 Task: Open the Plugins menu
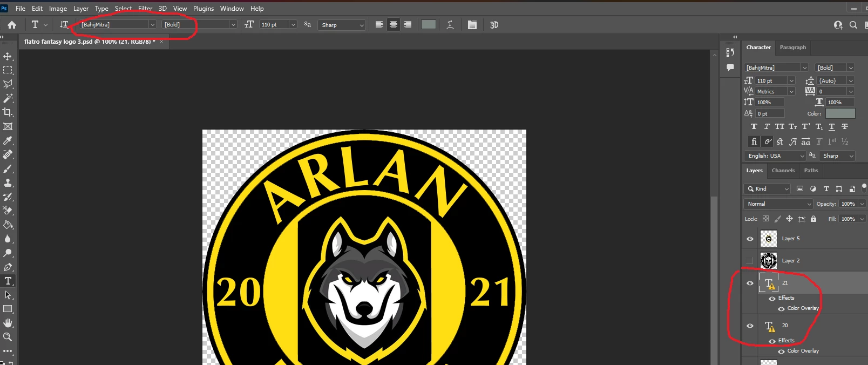click(x=204, y=9)
